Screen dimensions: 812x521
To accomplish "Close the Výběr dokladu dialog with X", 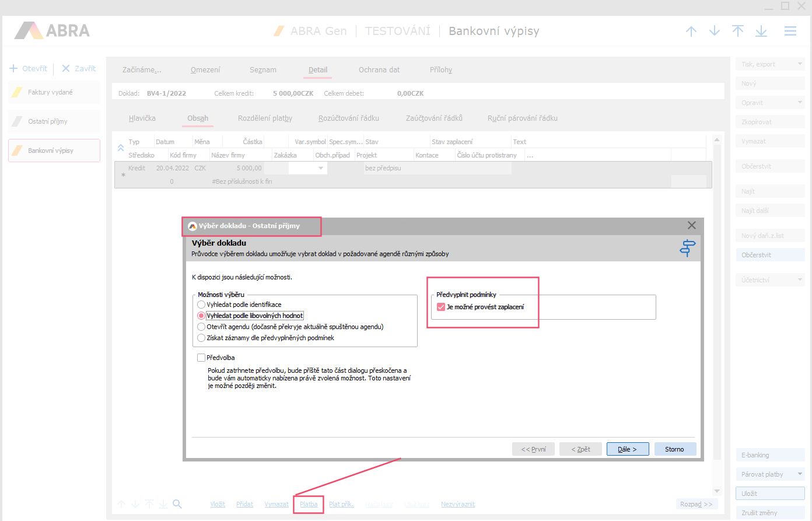I will coord(691,225).
